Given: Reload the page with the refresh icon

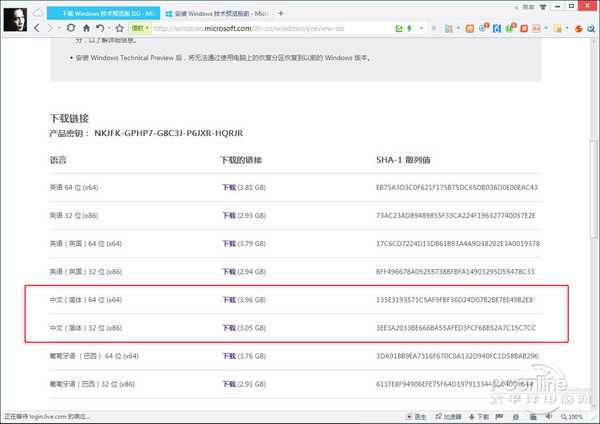Looking at the screenshot, I should pos(71,28).
